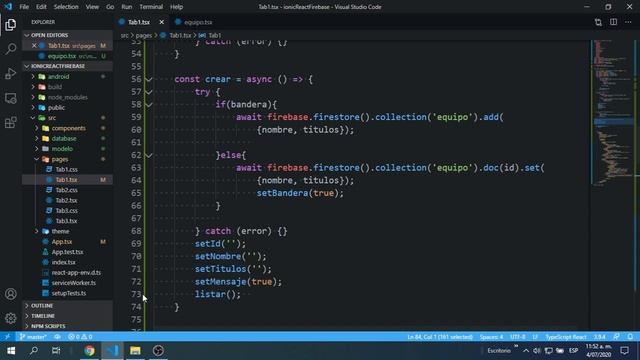Close the Tab1.tsx editor tab

(162, 22)
